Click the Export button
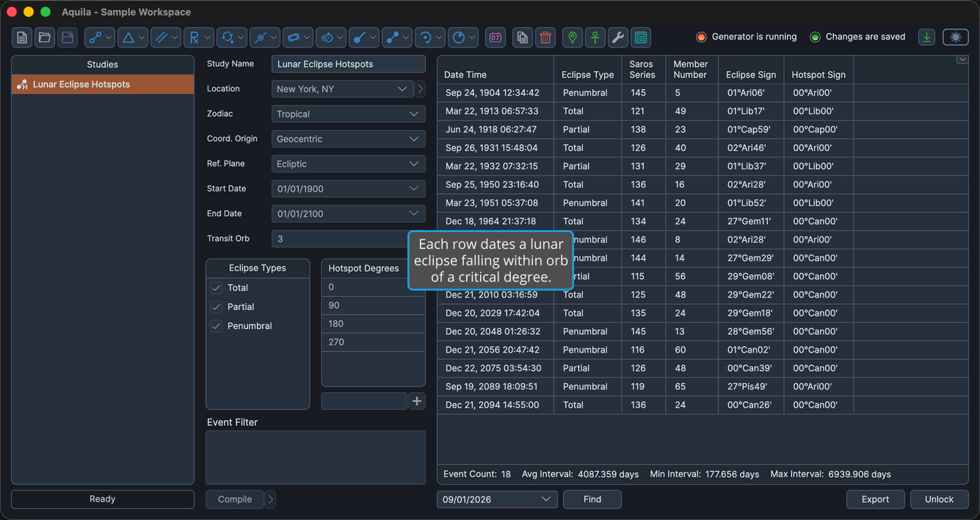 point(876,499)
